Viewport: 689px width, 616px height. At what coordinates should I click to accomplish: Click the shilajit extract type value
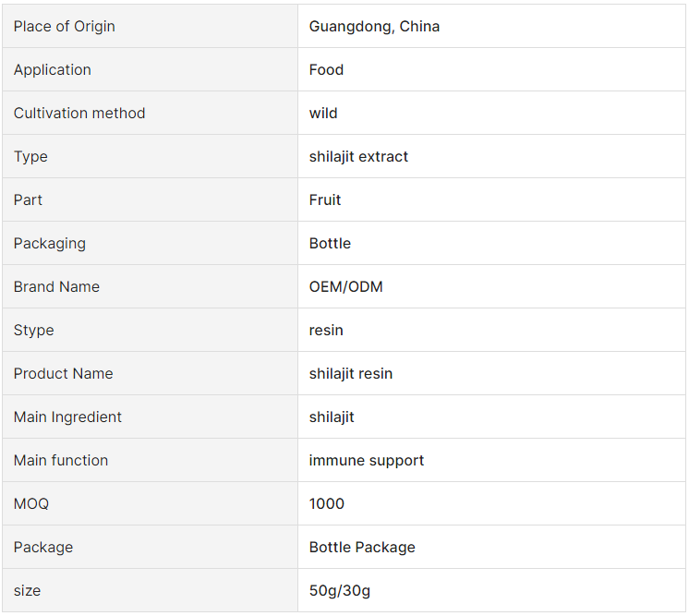point(358,156)
